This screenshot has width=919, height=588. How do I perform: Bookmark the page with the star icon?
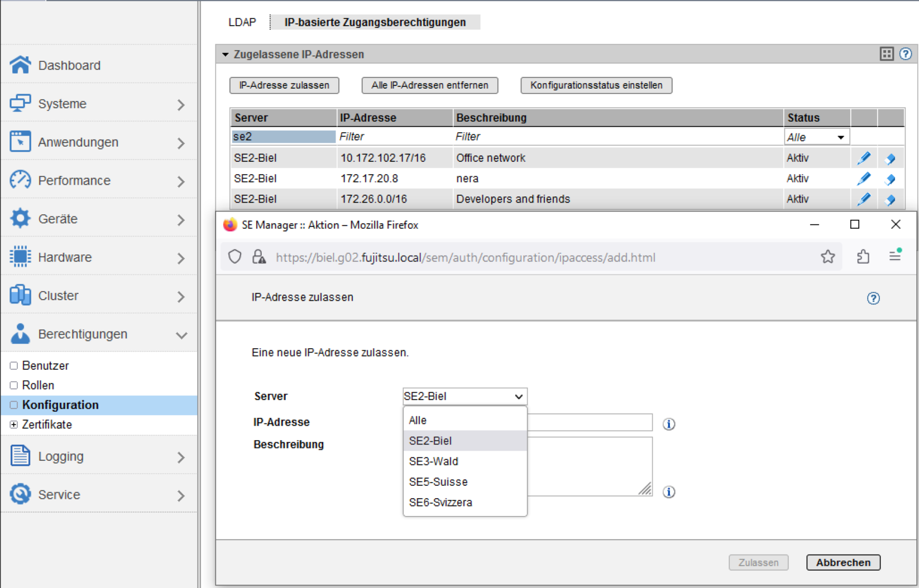point(827,257)
